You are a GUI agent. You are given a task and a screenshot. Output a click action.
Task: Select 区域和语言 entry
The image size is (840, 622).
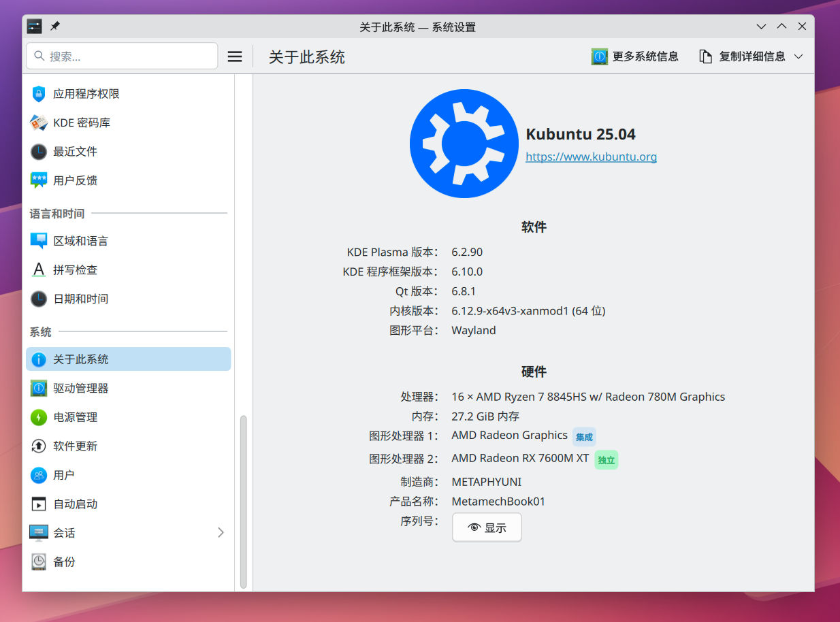click(129, 241)
